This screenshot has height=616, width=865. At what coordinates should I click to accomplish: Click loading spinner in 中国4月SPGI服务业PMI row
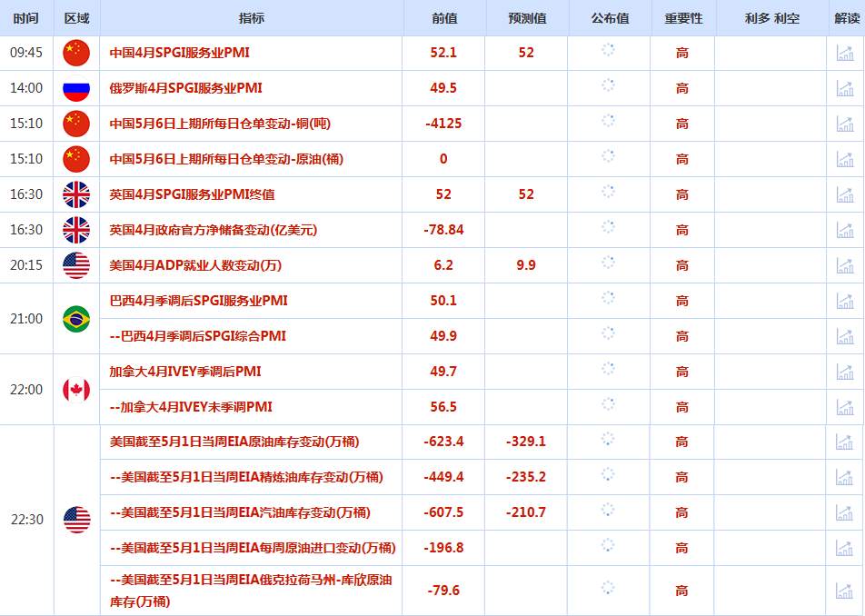coord(608,50)
